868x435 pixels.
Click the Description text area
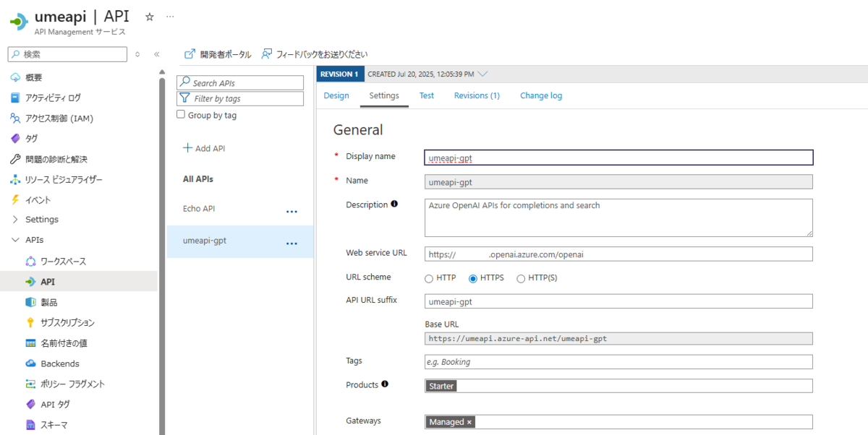pyautogui.click(x=618, y=217)
